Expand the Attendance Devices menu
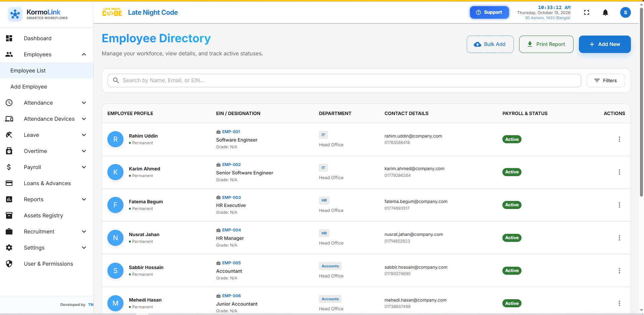644x315 pixels. click(84, 119)
